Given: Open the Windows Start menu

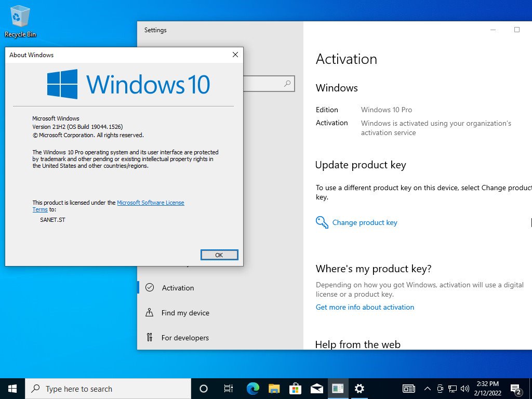Looking at the screenshot, I should [x=12, y=389].
